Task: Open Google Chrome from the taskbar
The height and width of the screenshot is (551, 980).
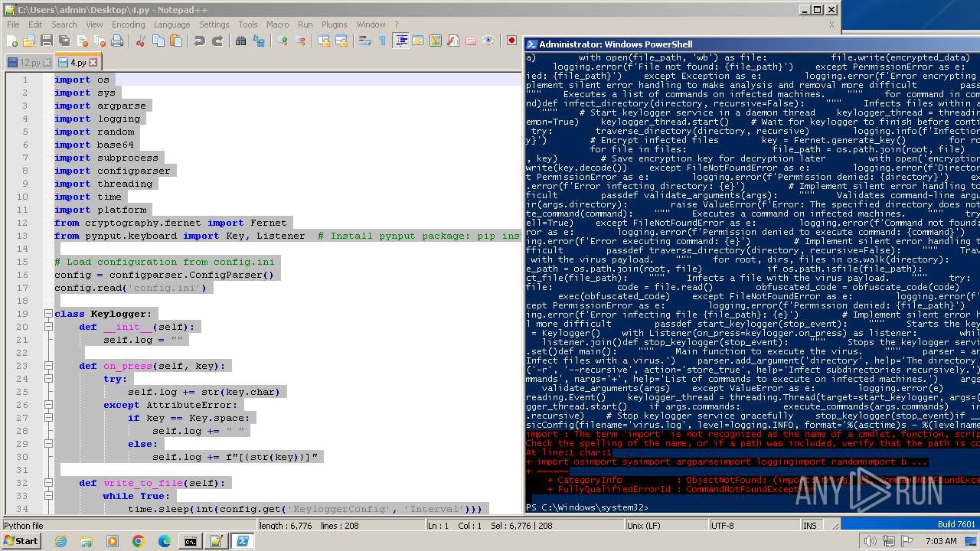Action: coord(138,541)
